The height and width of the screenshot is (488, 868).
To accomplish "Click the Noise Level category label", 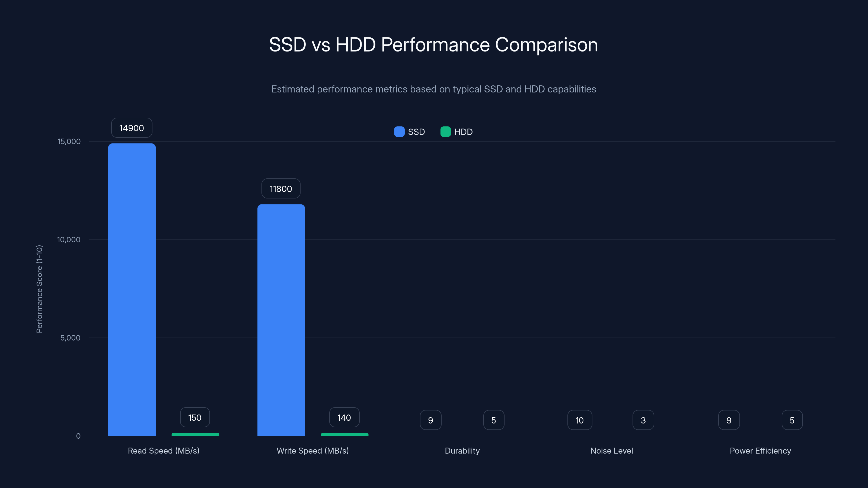I will (x=612, y=451).
